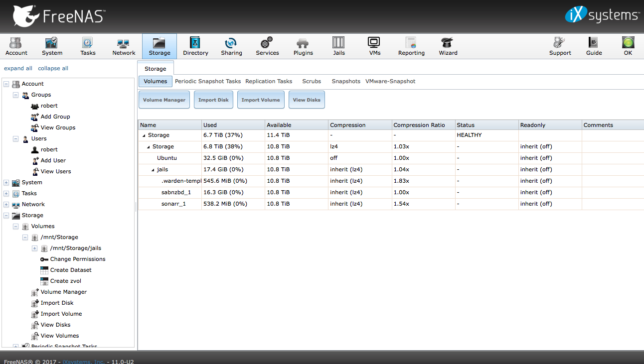Open the Storage toolbar icon
This screenshot has width=644, height=364.
[160, 46]
